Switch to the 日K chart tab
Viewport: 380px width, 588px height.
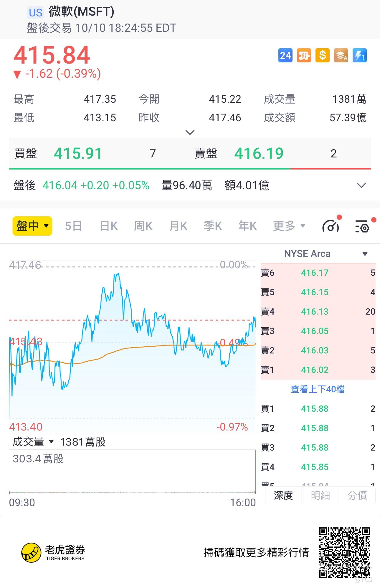click(x=109, y=226)
